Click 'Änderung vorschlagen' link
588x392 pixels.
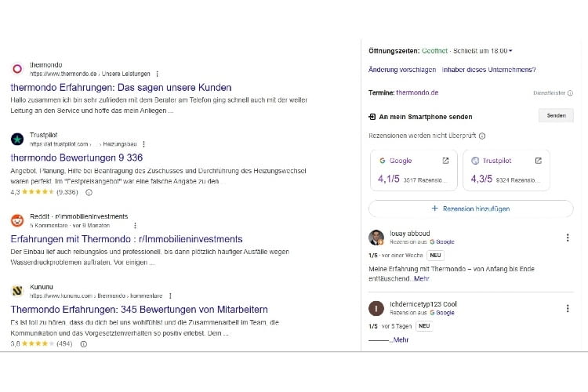402,70
